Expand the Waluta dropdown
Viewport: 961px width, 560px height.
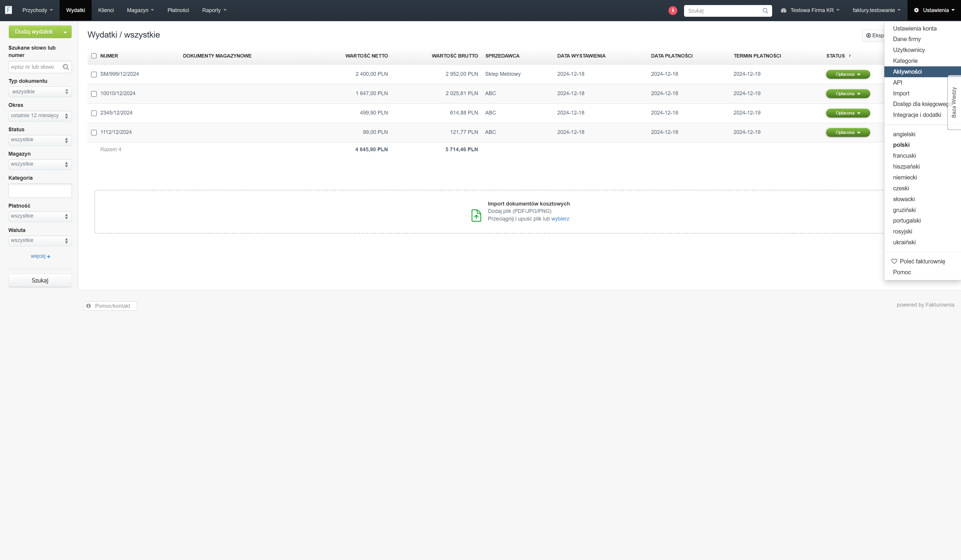tap(40, 241)
